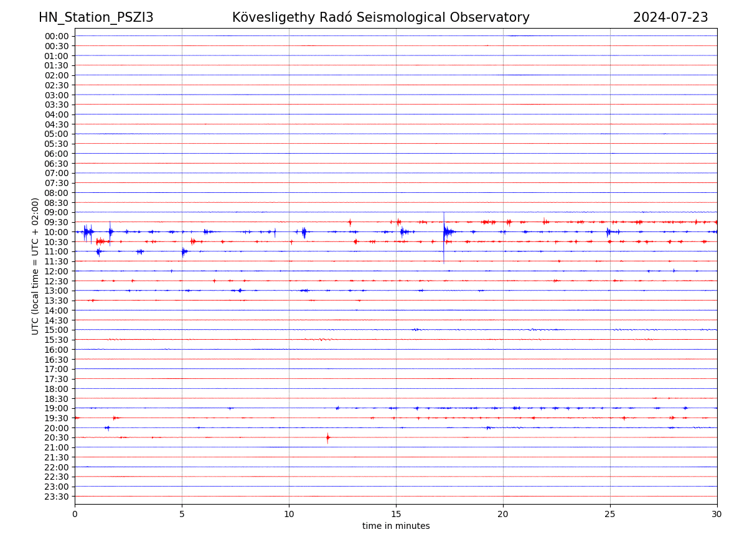Click the 30 tick on the minutes axis
The width and height of the screenshot is (747, 560).
point(717,515)
